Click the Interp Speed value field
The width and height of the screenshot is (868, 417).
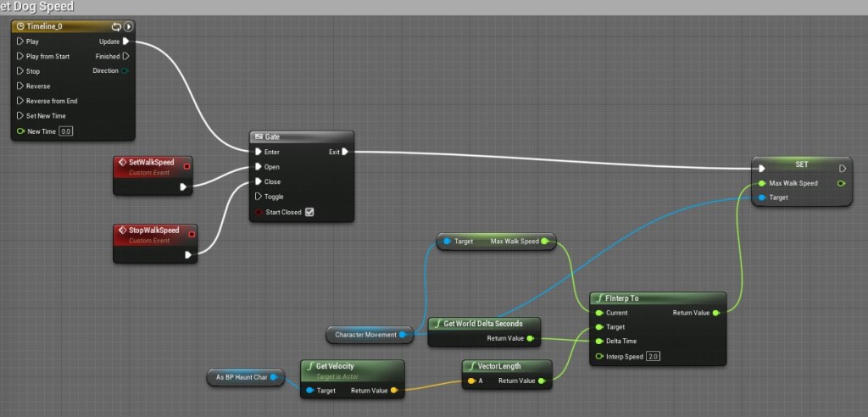point(653,356)
